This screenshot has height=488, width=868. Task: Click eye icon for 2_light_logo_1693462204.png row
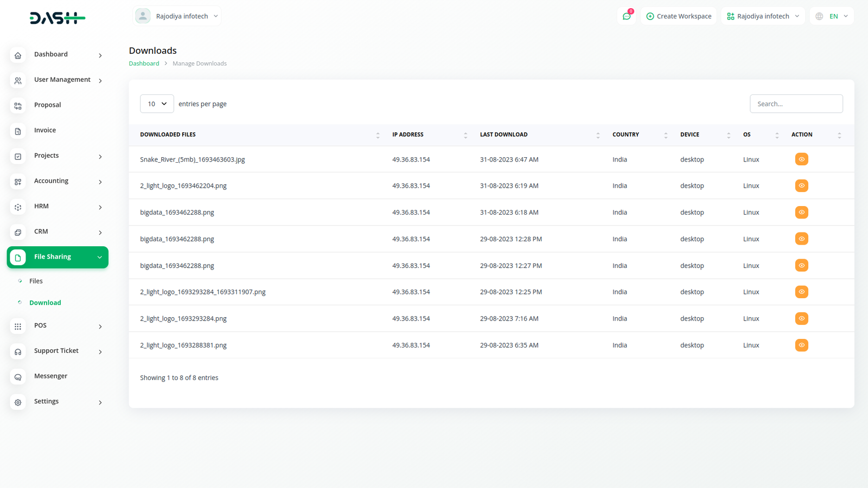tap(801, 186)
